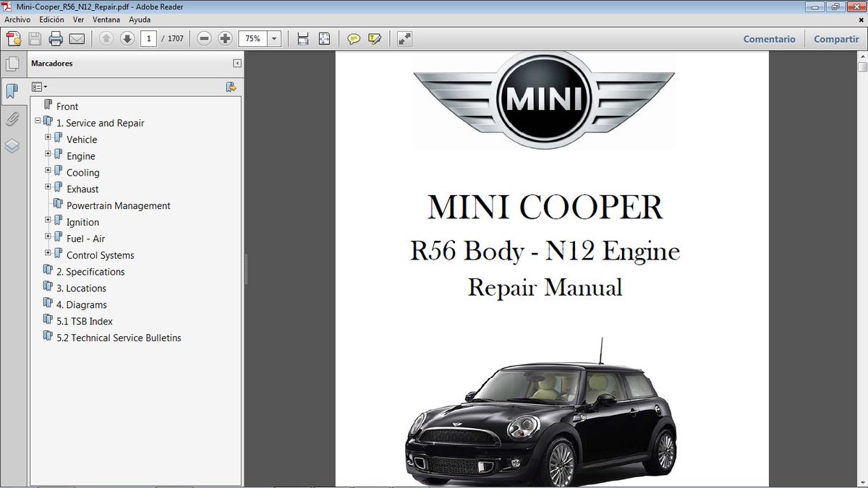This screenshot has height=488, width=868.
Task: Click bookmark icon beside 4. Diagrams
Action: point(48,304)
